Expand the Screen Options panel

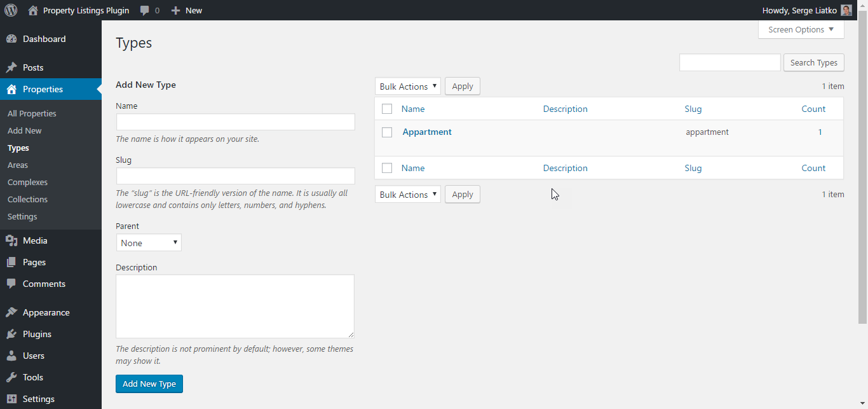801,29
